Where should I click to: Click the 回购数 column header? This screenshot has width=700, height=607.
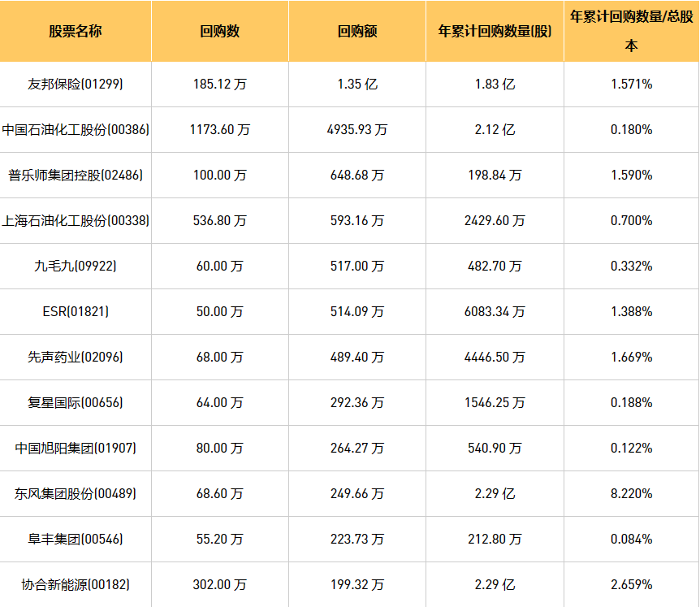[x=220, y=32]
